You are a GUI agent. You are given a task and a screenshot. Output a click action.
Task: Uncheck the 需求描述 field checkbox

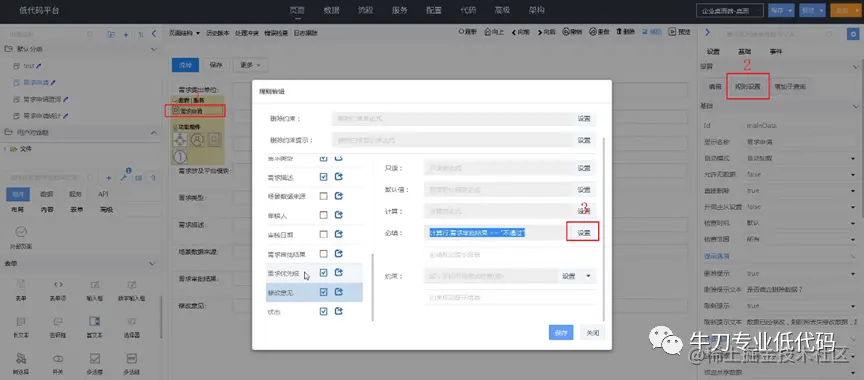[323, 176]
